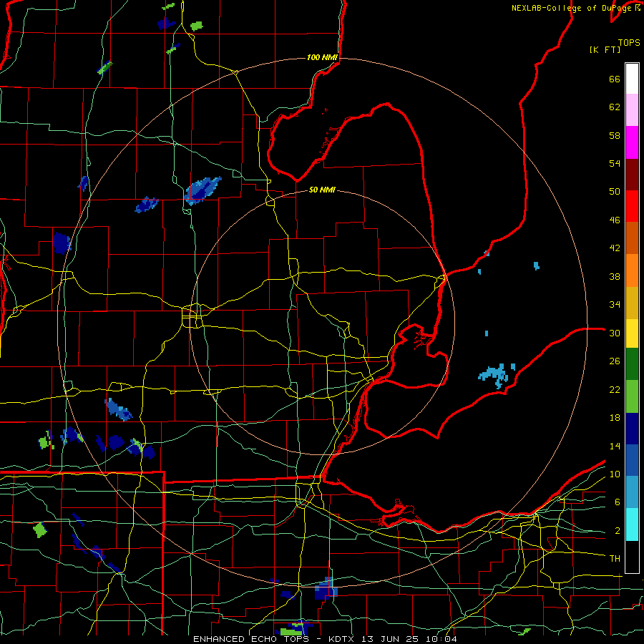
Task: Click the legend value "10"
Action: tap(615, 474)
